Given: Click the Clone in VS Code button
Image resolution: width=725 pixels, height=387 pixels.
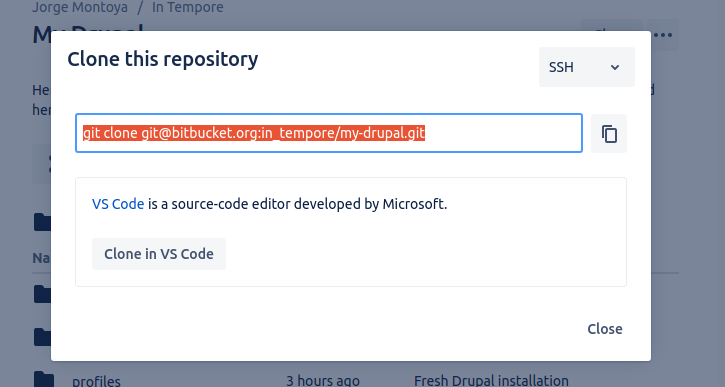Looking at the screenshot, I should pos(159,254).
